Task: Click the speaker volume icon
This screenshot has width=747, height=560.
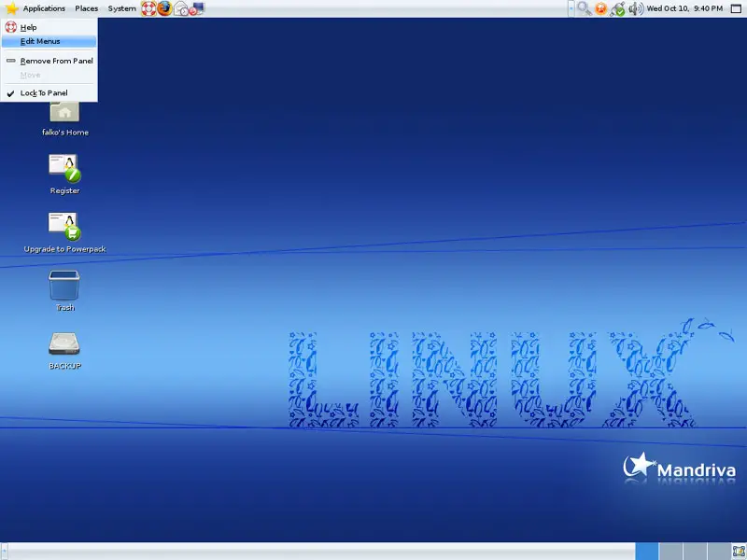Action: pos(636,8)
